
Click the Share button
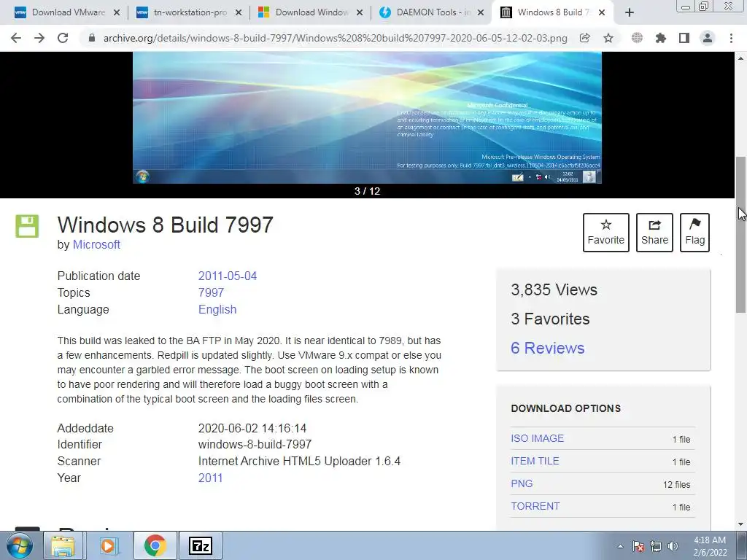point(654,233)
